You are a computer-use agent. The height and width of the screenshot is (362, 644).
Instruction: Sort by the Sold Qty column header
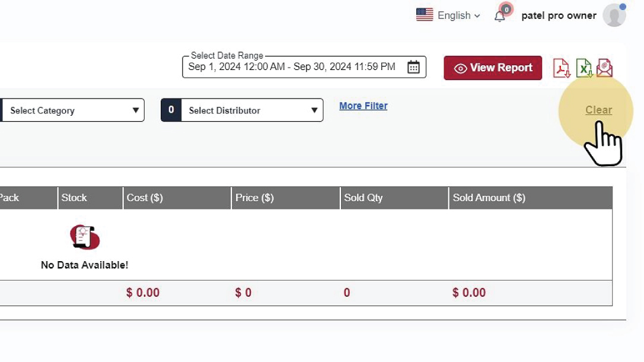(x=364, y=198)
